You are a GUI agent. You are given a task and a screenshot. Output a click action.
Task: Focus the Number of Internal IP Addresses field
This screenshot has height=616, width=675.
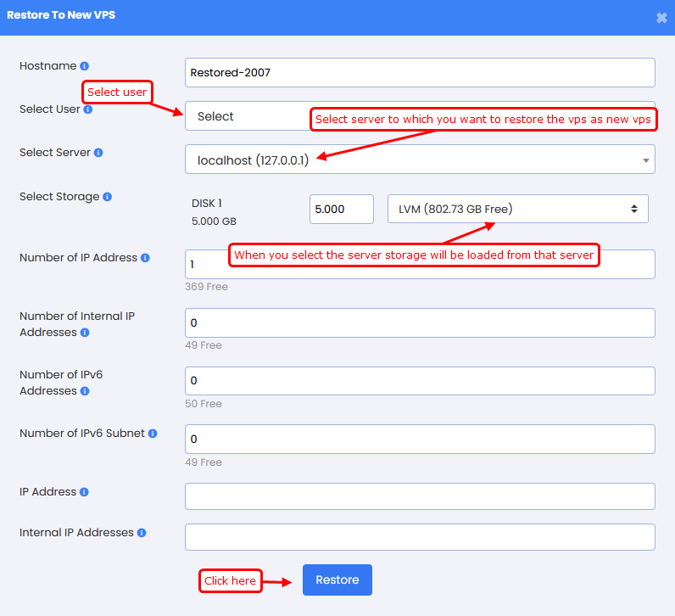420,323
